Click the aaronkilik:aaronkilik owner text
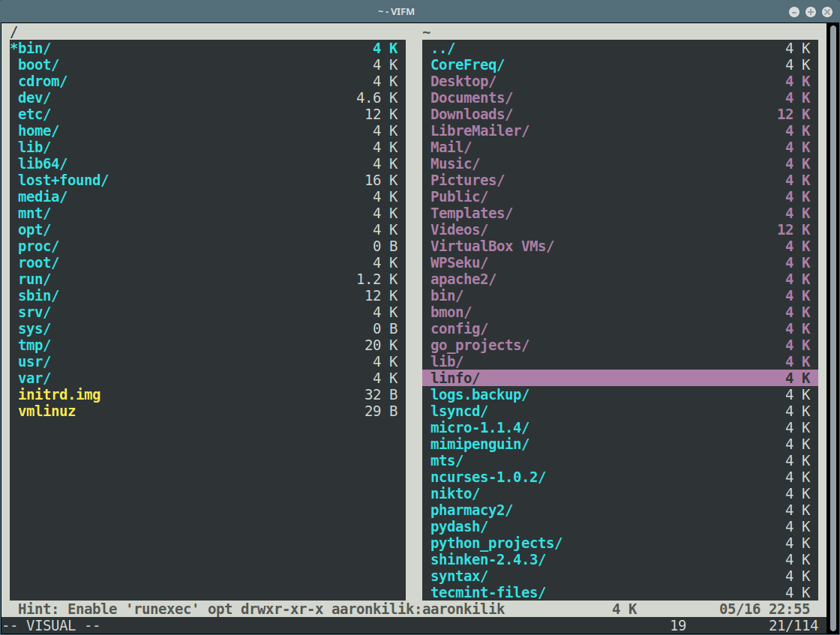Viewport: 840px width, 635px height. [x=418, y=610]
